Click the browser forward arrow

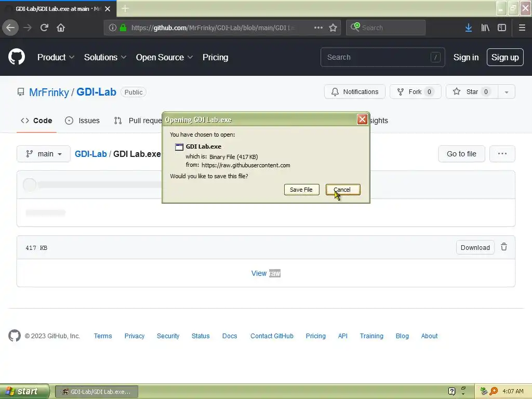coord(27,28)
